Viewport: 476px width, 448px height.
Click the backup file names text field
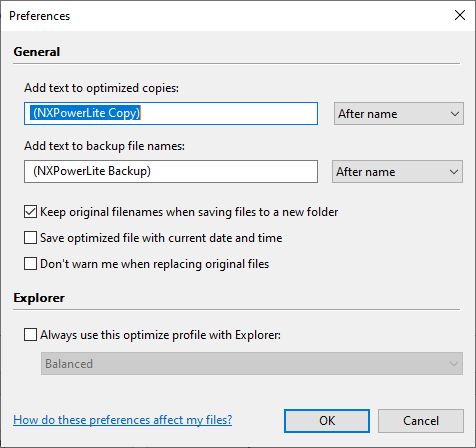(171, 171)
